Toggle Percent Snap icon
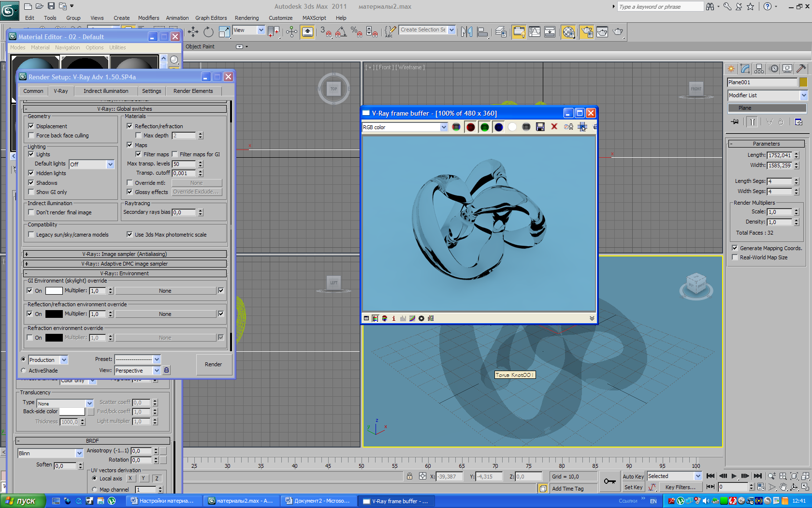Viewport: 812px width, 508px height. click(356, 32)
